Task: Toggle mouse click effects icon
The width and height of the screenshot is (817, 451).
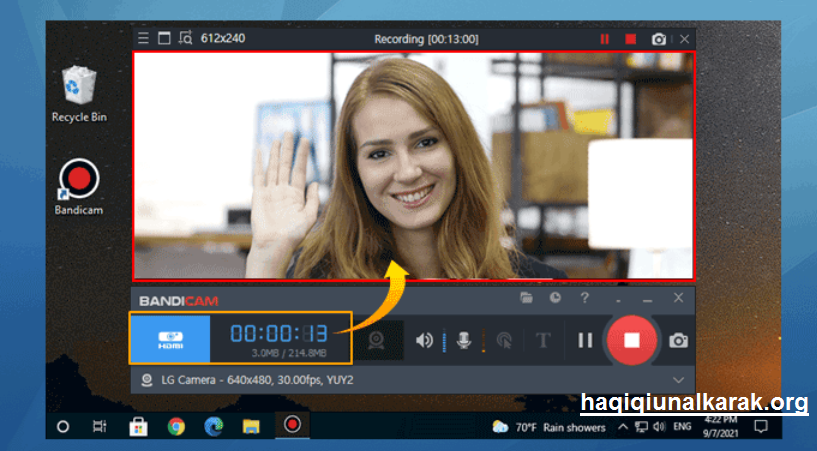Action: [504, 341]
